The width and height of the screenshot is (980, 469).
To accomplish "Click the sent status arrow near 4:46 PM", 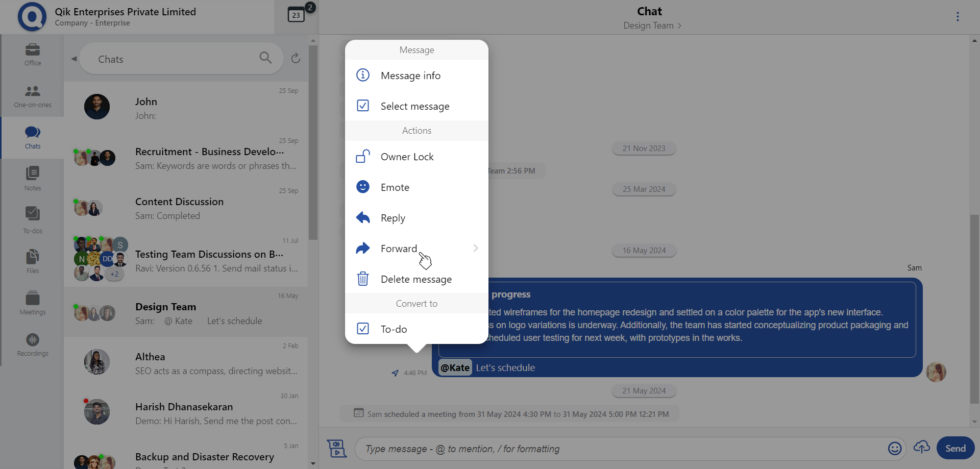I will pyautogui.click(x=395, y=373).
